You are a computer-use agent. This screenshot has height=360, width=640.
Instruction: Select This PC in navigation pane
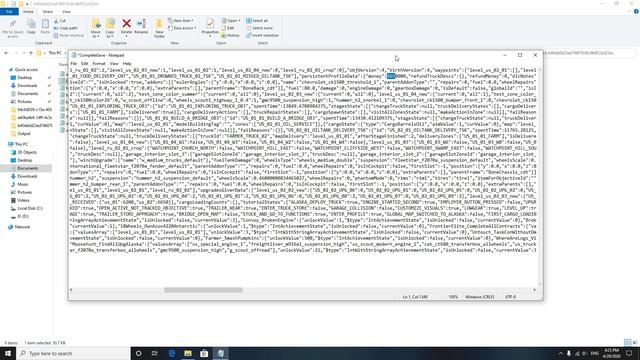point(21,144)
